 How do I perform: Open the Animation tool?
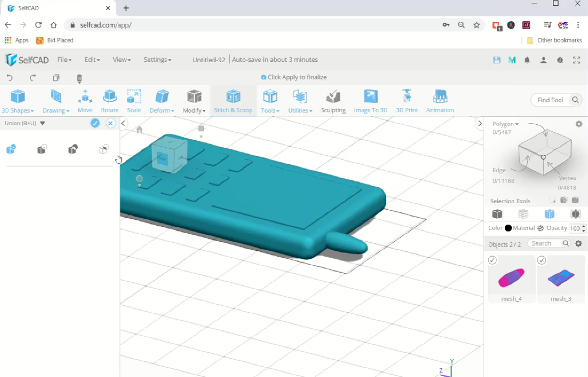[x=440, y=101]
